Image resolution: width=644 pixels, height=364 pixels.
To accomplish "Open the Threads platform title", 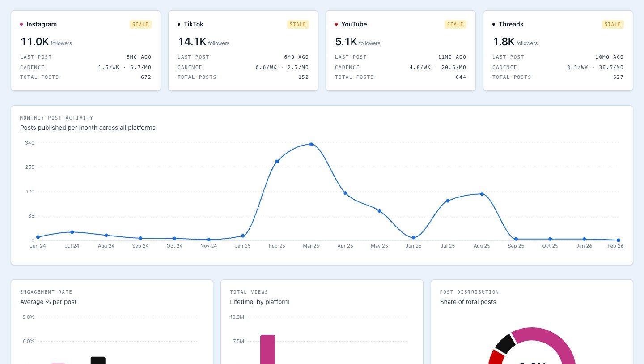I will [x=511, y=24].
